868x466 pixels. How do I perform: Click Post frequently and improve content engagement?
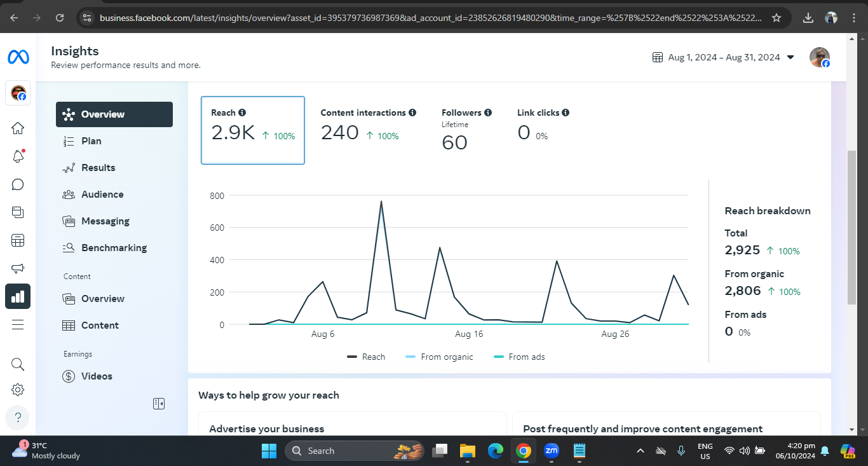(x=643, y=428)
